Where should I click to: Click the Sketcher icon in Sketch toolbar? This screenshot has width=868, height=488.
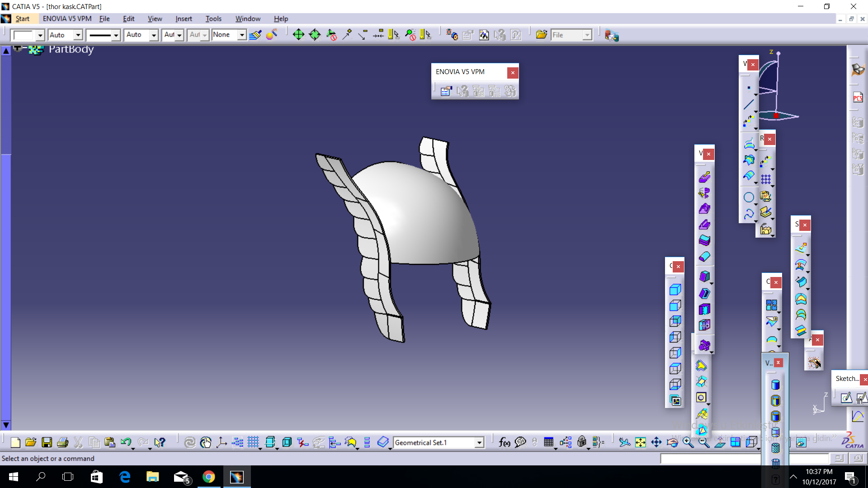(x=846, y=398)
